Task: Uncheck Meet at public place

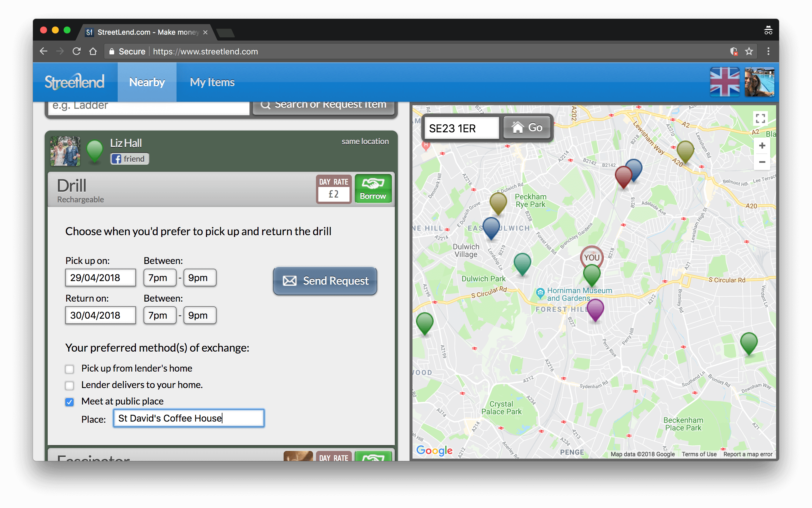Action: (69, 402)
